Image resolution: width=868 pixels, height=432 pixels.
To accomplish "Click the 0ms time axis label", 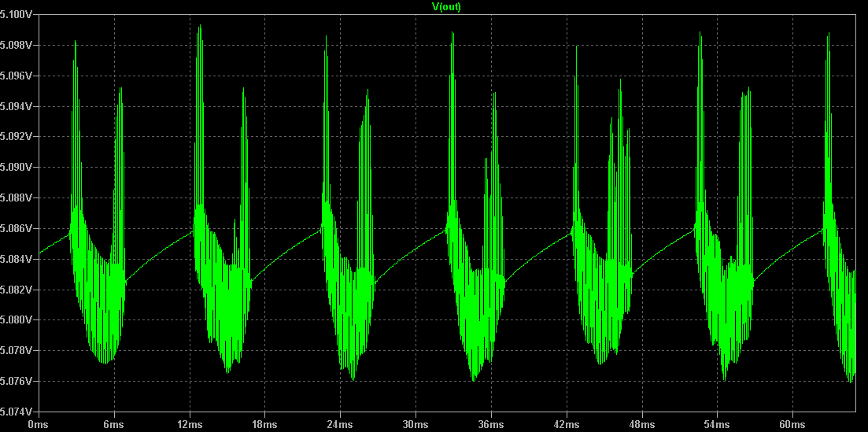I will (39, 425).
